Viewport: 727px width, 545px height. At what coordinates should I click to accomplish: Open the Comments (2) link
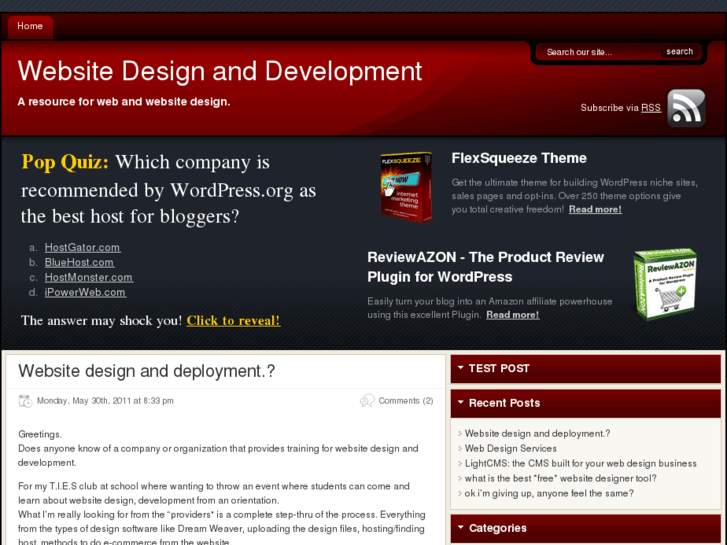coord(406,400)
